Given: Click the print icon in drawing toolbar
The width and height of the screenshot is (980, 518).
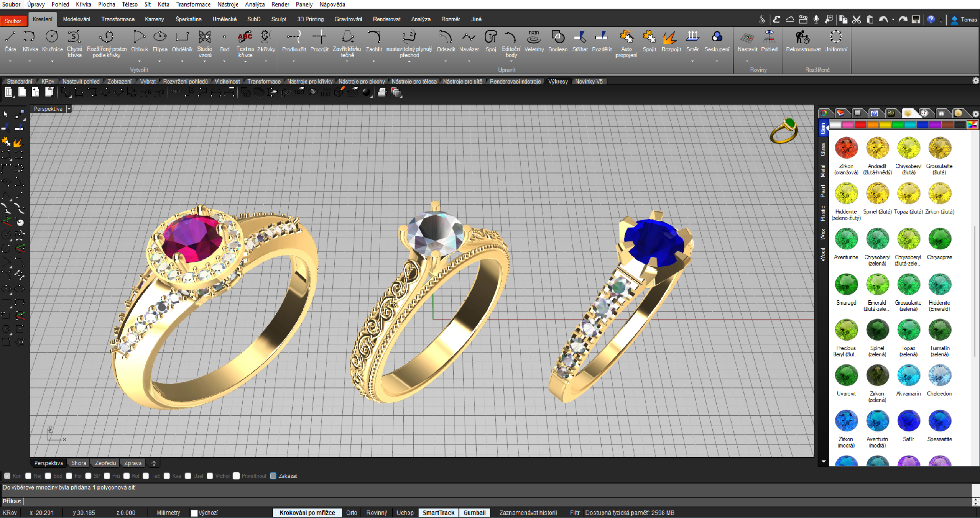Looking at the screenshot, I should click(382, 92).
